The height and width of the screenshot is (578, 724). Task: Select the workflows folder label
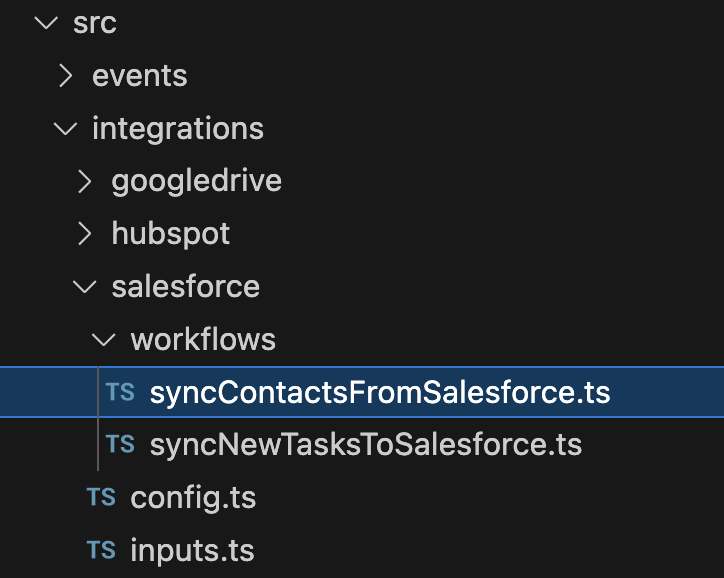pos(203,339)
